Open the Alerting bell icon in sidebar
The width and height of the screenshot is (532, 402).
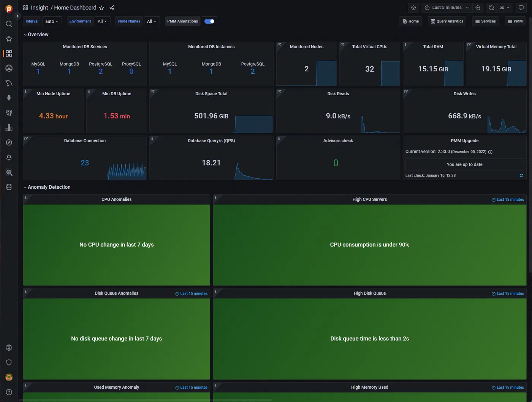pos(9,158)
